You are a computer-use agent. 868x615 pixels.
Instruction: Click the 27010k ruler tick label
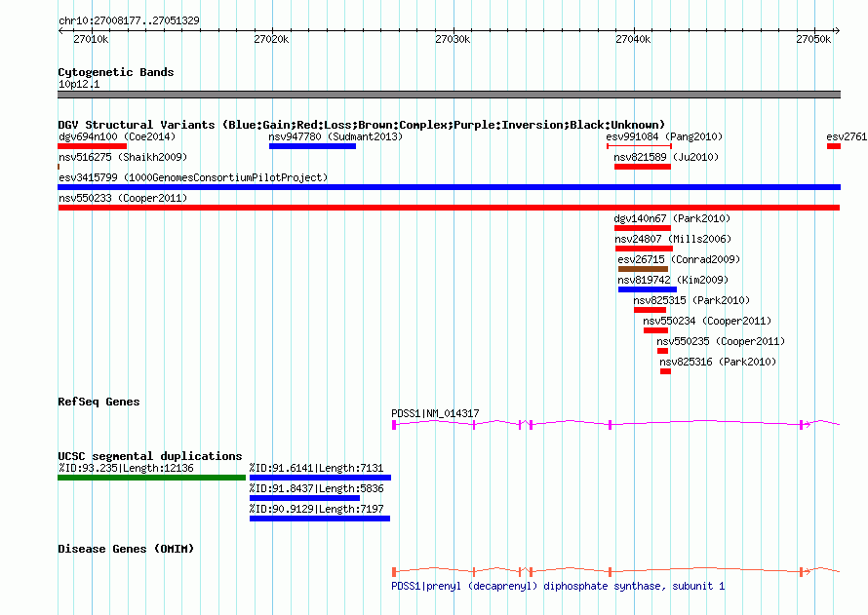tap(91, 39)
